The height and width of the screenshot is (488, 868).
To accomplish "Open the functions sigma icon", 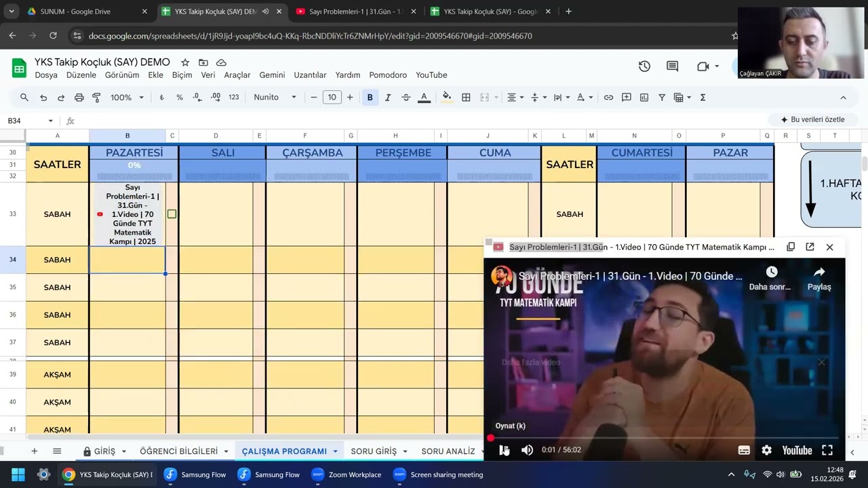I will 703,98.
